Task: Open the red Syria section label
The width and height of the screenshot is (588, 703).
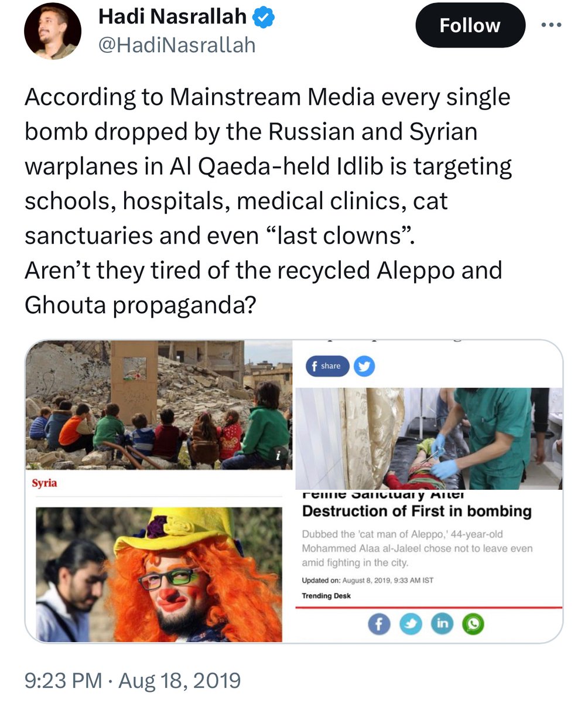Action: [45, 484]
